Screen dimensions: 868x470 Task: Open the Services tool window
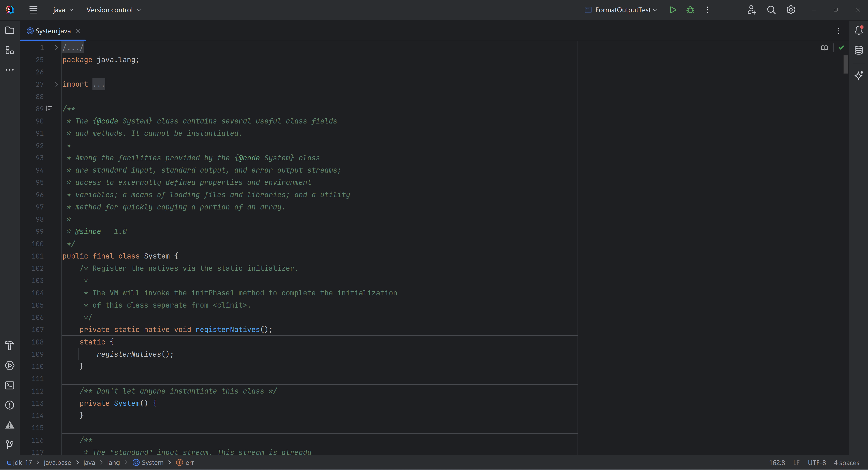point(10,366)
